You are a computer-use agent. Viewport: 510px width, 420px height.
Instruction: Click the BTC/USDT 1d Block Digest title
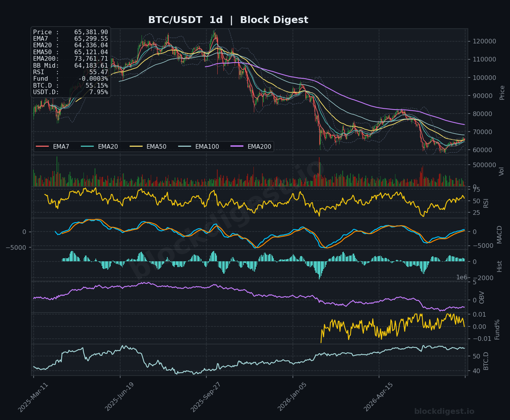pyautogui.click(x=228, y=20)
